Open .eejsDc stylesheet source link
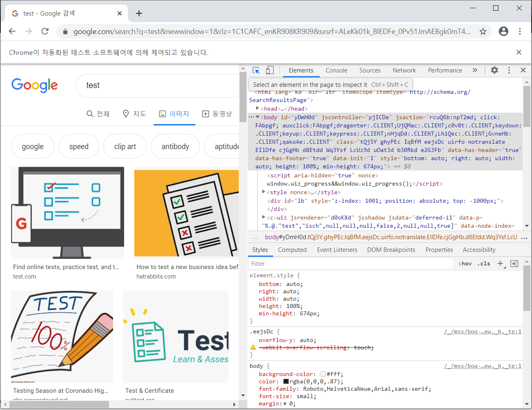Viewport: 532px width, 410px height. 483,332
